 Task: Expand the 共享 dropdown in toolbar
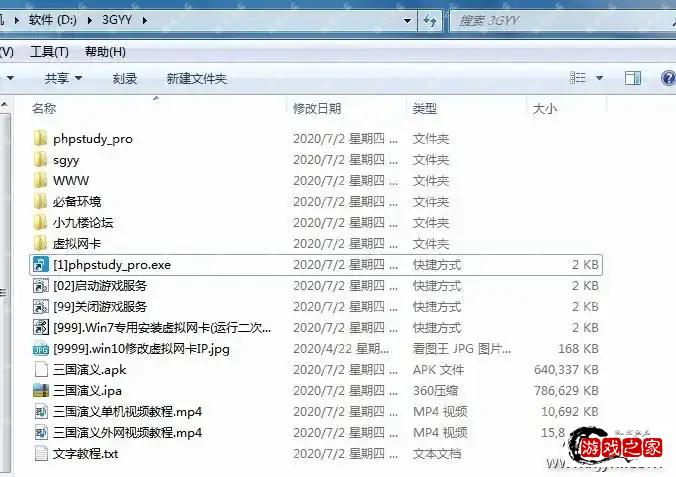[63, 78]
